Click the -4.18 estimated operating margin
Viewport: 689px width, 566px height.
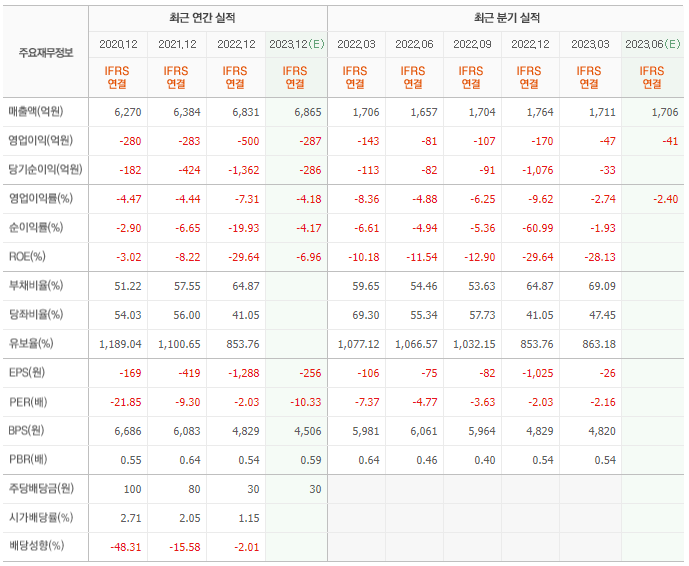(x=308, y=200)
